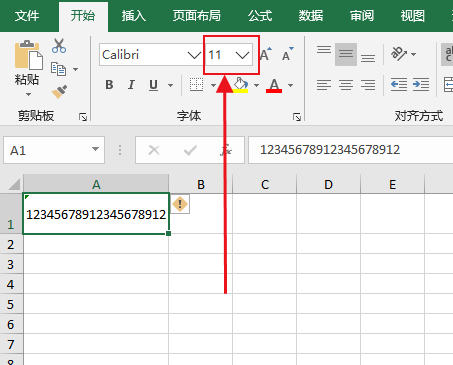Click the Cut scissors icon
The image size is (453, 365).
point(59,46)
